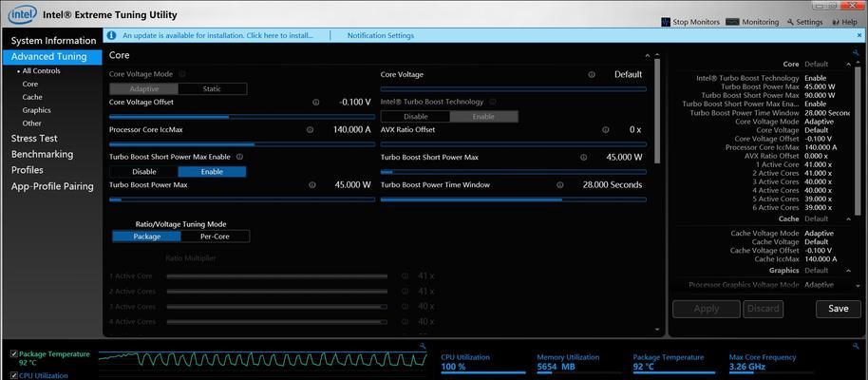Collapse the Core section header chevron
868x380 pixels.
647,56
